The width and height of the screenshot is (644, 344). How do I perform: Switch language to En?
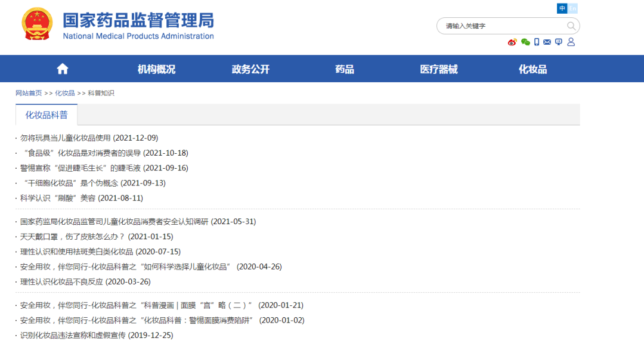[572, 8]
